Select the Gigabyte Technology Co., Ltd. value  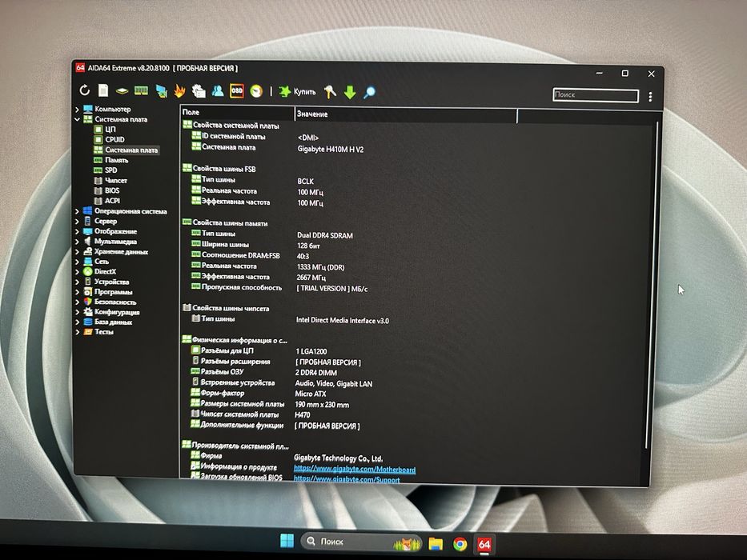(x=338, y=458)
